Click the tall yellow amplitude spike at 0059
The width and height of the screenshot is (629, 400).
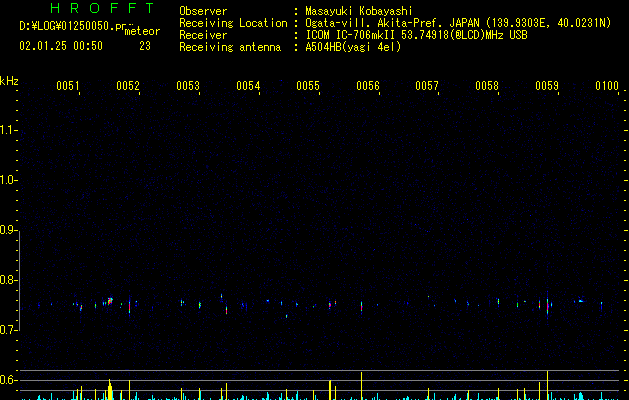pyautogui.click(x=548, y=385)
